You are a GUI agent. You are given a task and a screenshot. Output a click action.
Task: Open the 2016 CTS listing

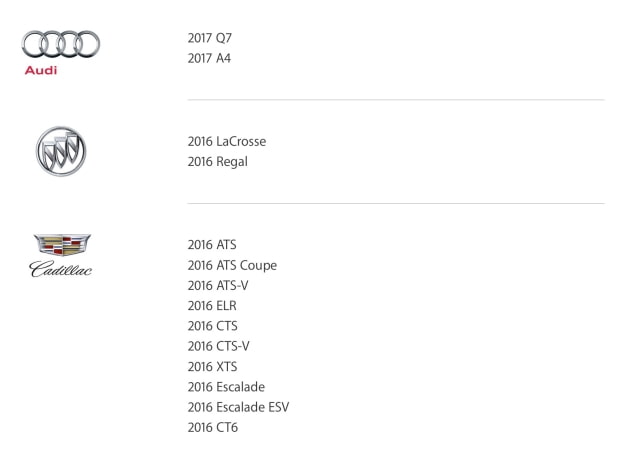212,326
